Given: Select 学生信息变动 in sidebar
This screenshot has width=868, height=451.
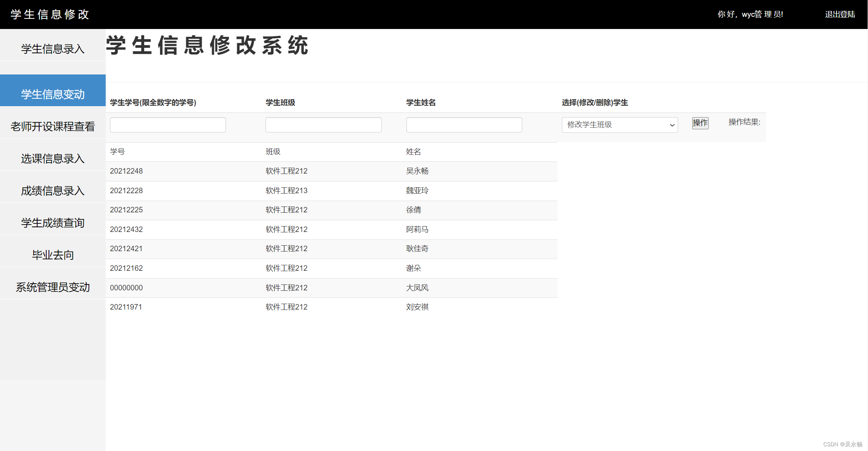Looking at the screenshot, I should tap(52, 94).
